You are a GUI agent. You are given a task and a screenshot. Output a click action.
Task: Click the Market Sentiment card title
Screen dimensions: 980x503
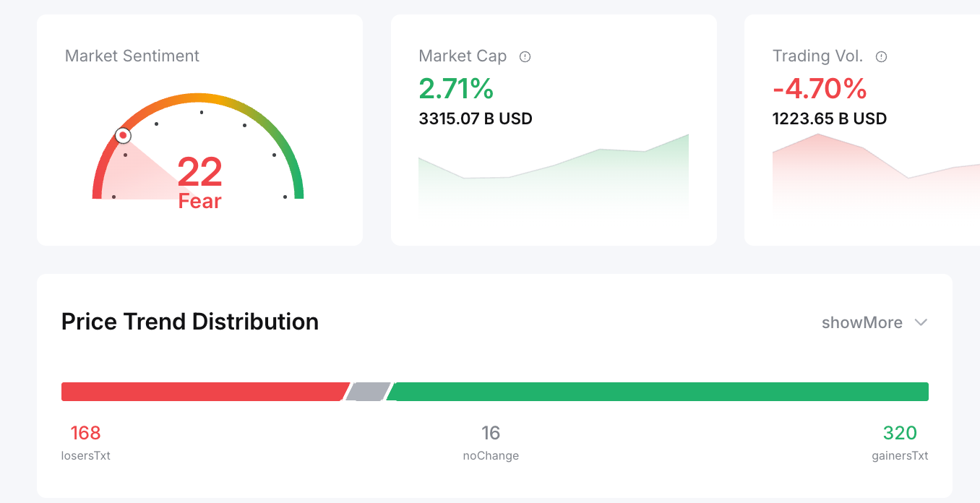pos(132,56)
